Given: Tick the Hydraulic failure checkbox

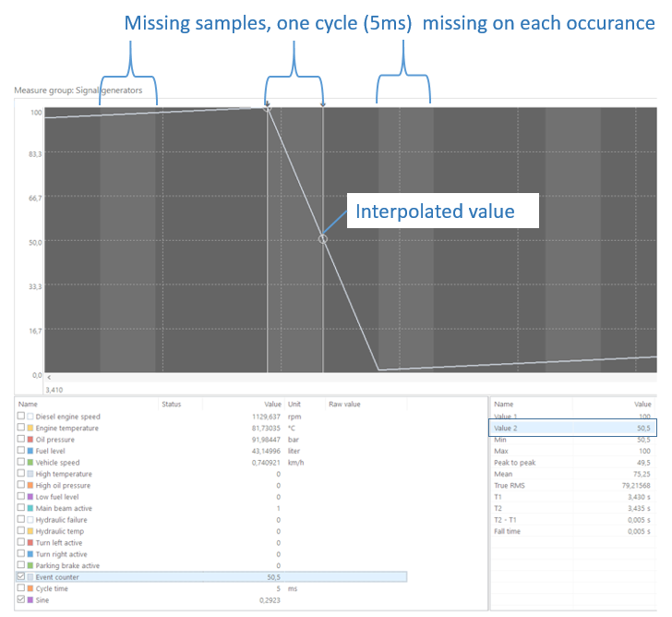Looking at the screenshot, I should [21, 519].
